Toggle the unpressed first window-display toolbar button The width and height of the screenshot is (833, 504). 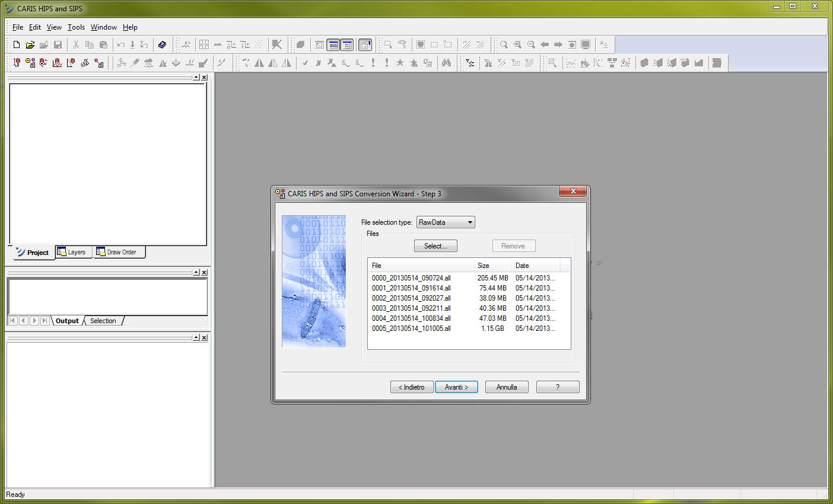320,44
